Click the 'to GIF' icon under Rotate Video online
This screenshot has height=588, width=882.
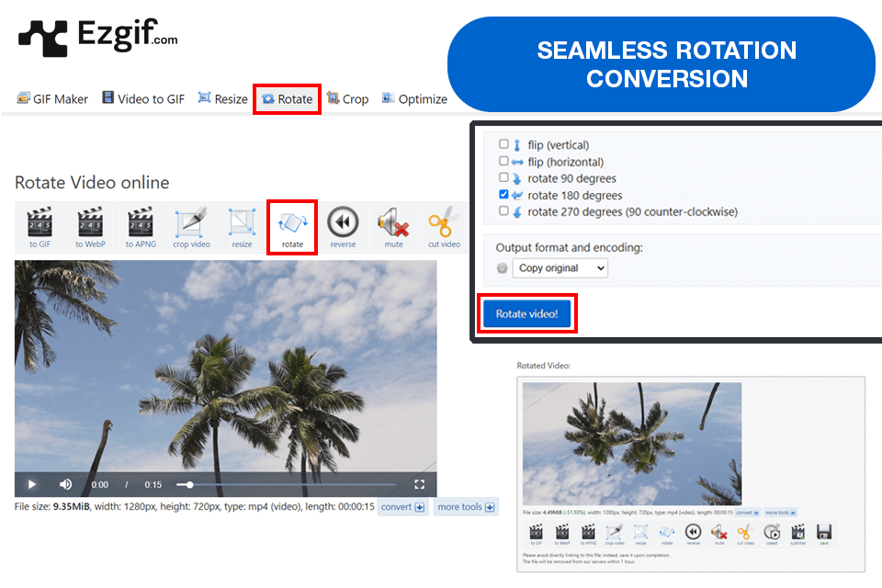40,227
